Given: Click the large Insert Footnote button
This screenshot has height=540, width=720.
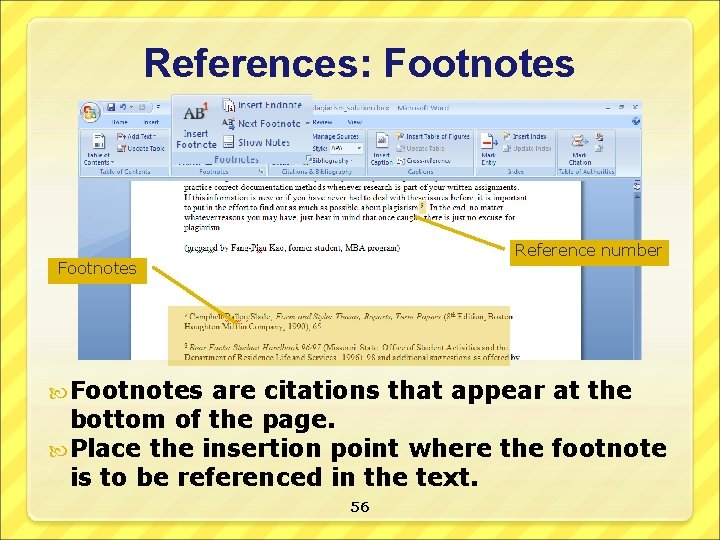Looking at the screenshot, I should pyautogui.click(x=196, y=126).
